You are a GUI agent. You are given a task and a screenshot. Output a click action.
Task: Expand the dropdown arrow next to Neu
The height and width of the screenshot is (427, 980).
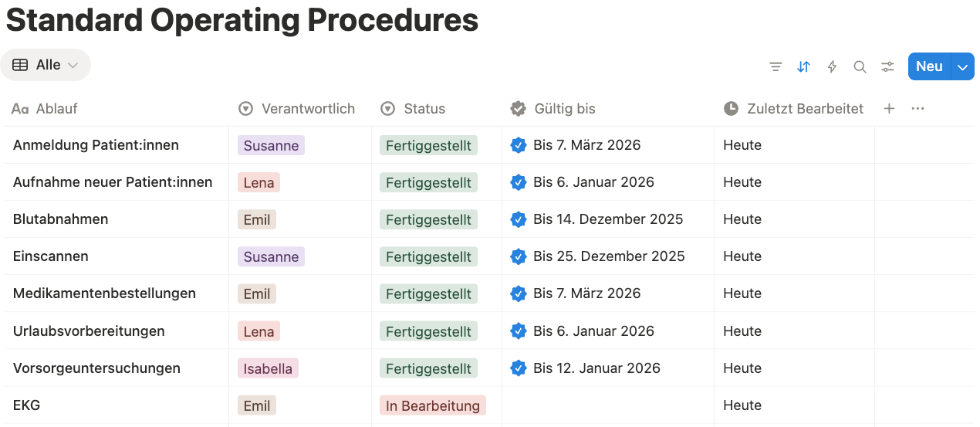pos(963,67)
